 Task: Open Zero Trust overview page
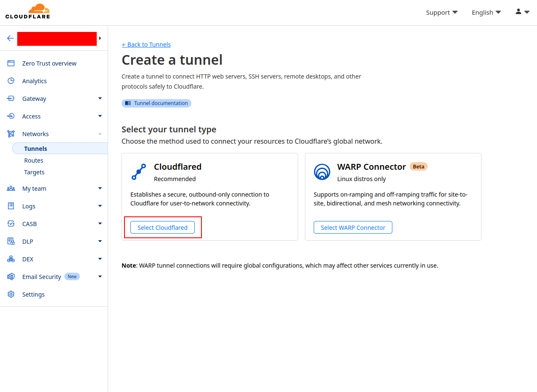point(49,63)
